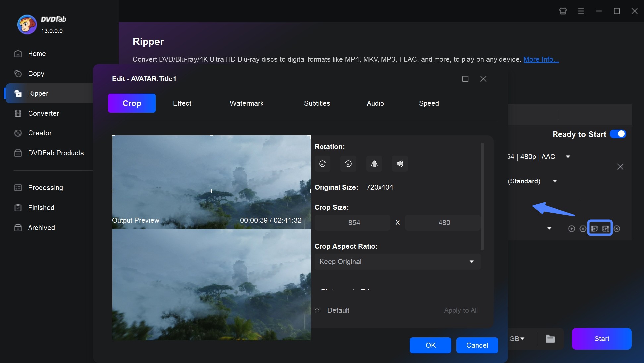Expand the H.264 480p AAC format dropdown
644x363 pixels.
(x=568, y=157)
